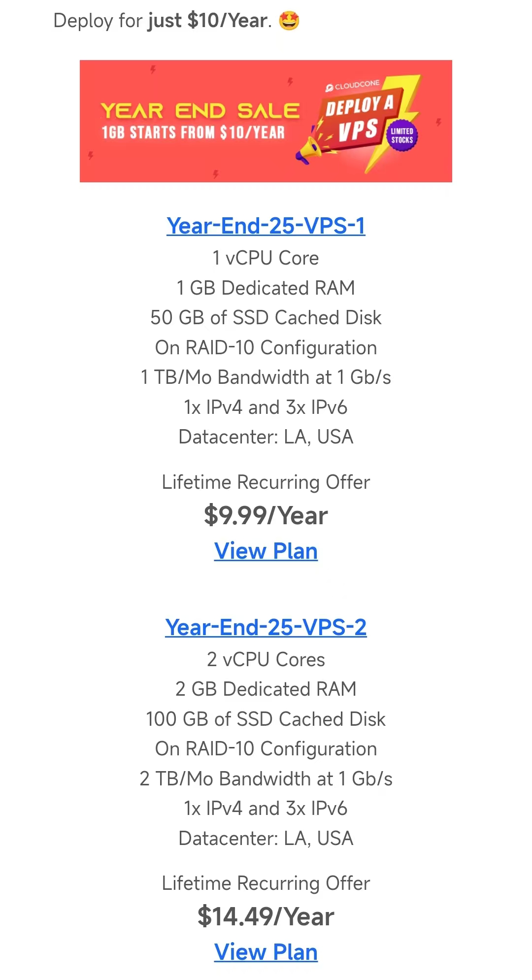
Task: Tap the 1GB Starts From $10/Year banner text
Action: (193, 133)
